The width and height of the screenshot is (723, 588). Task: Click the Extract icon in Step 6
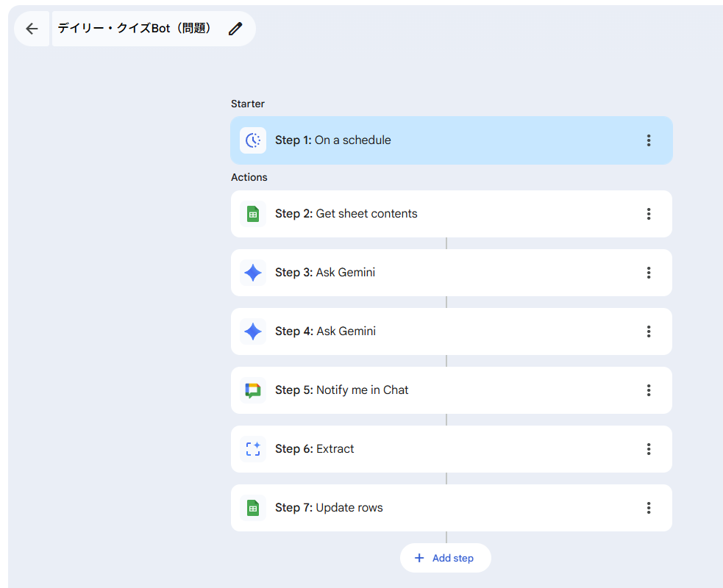[253, 449]
